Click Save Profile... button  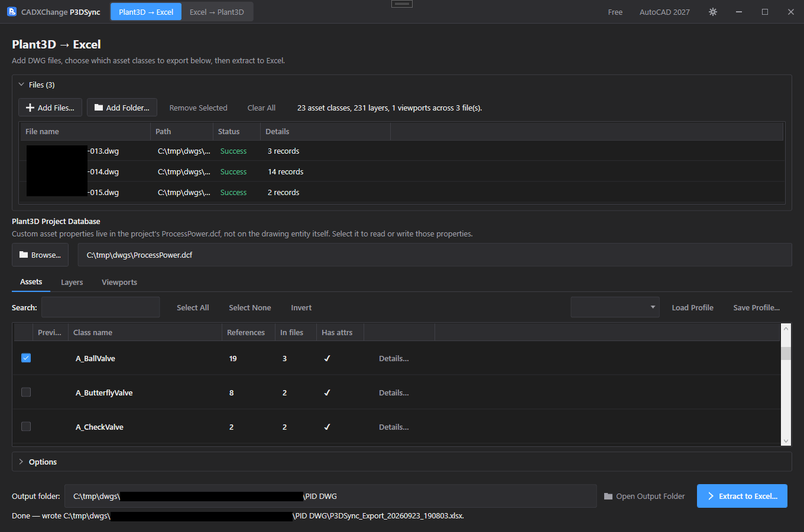tap(756, 307)
